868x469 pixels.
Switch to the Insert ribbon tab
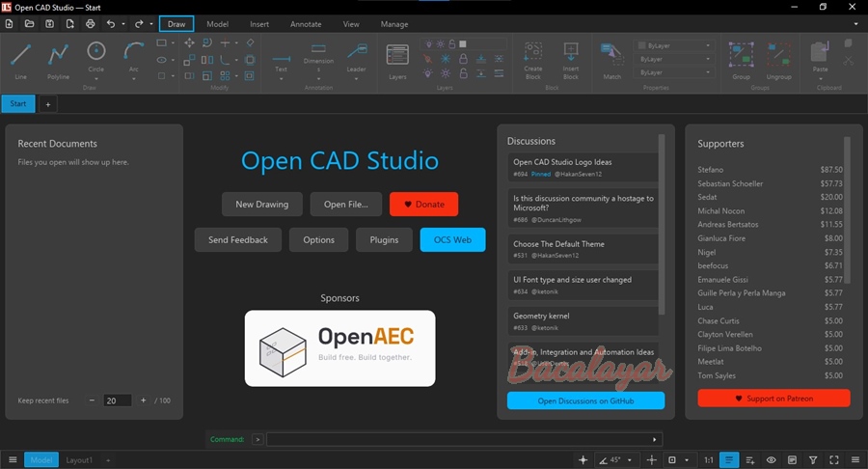(259, 24)
